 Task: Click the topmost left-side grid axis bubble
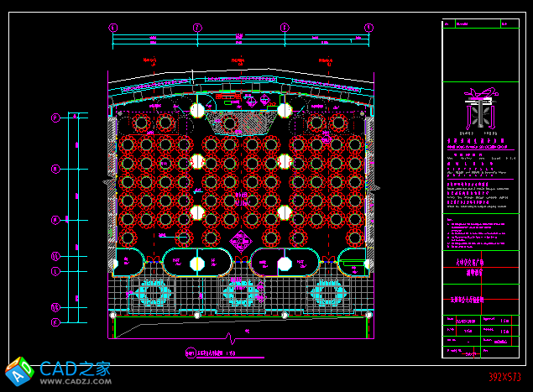point(56,118)
